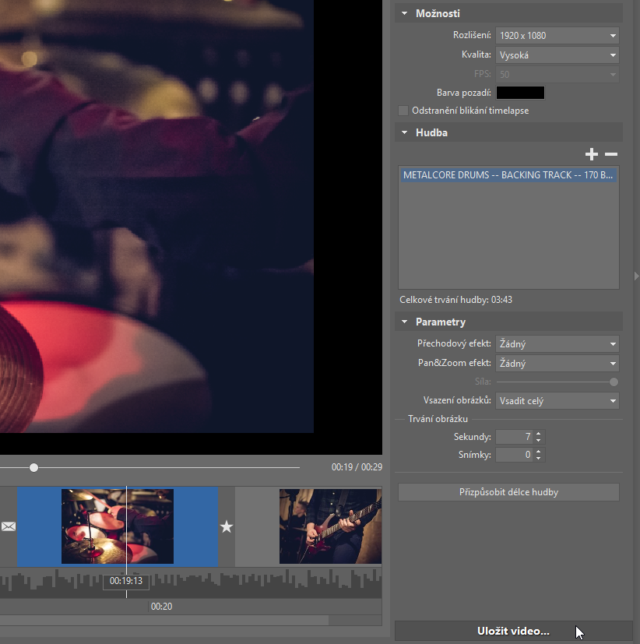This screenshot has width=640, height=644.
Task: Open the Barva pozadí black color swatch
Action: tap(520, 93)
